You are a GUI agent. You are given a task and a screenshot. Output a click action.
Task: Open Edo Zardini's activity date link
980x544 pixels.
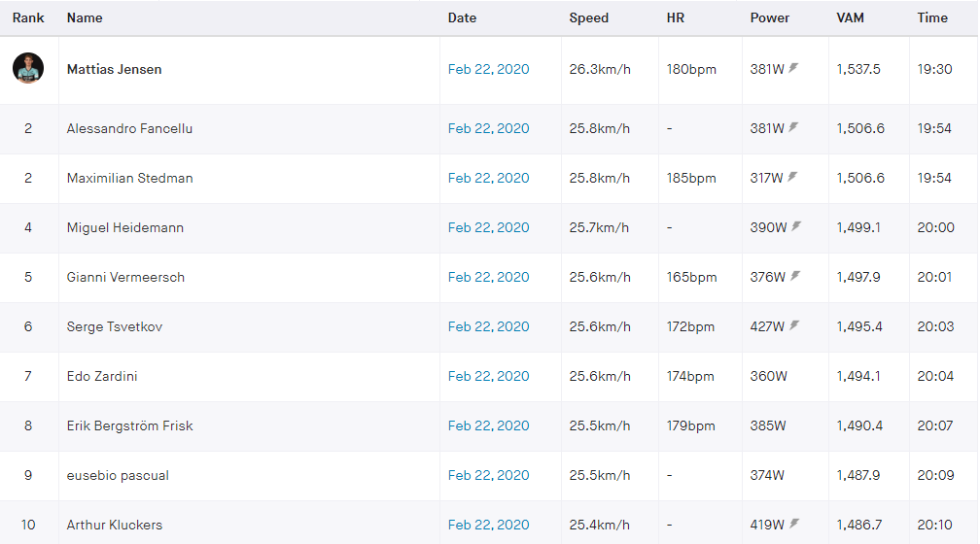coord(488,376)
